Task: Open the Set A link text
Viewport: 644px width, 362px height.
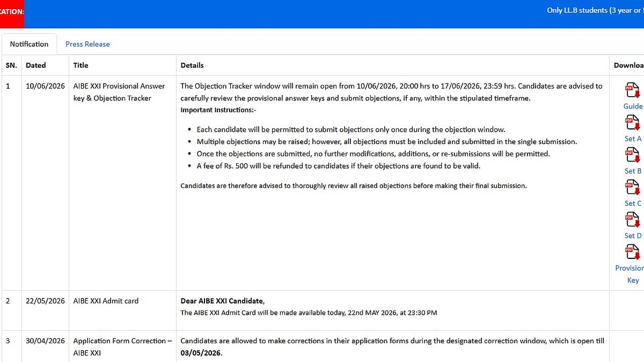Action: click(633, 139)
